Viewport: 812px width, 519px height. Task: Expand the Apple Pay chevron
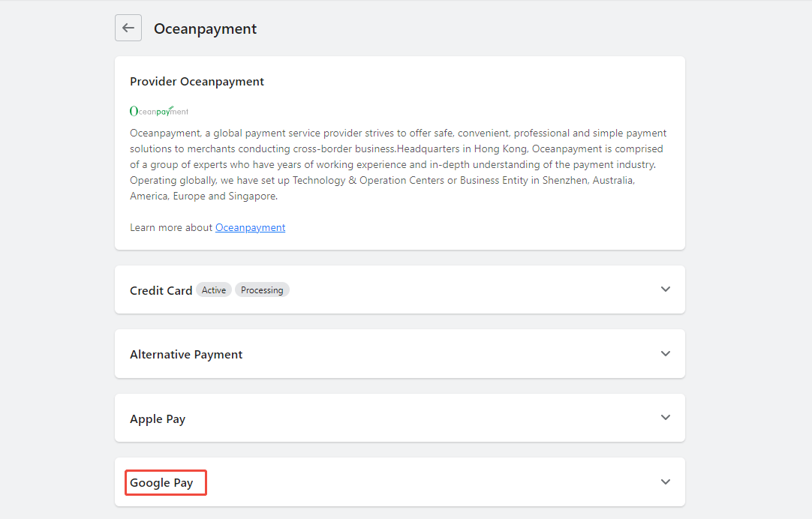[x=666, y=418]
